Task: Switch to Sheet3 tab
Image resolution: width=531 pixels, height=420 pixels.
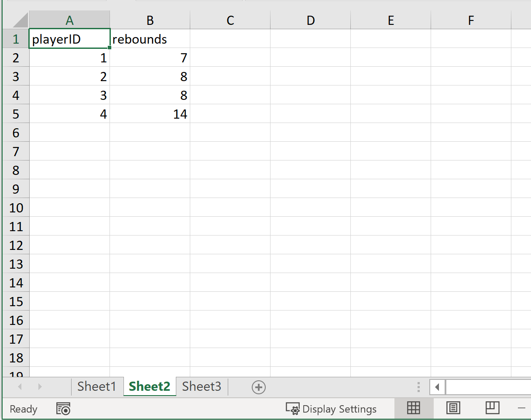Action: 201,386
